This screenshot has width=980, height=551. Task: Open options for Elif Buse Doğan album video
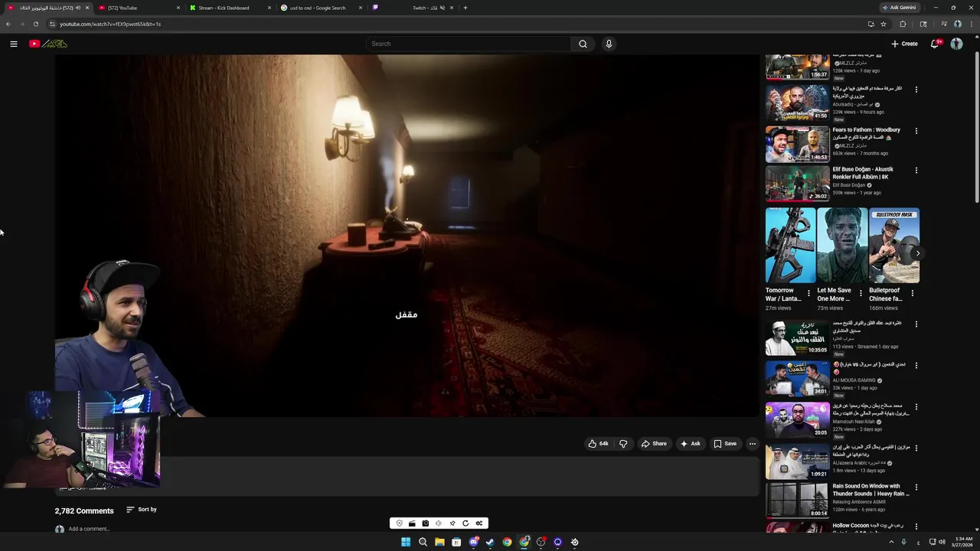916,170
